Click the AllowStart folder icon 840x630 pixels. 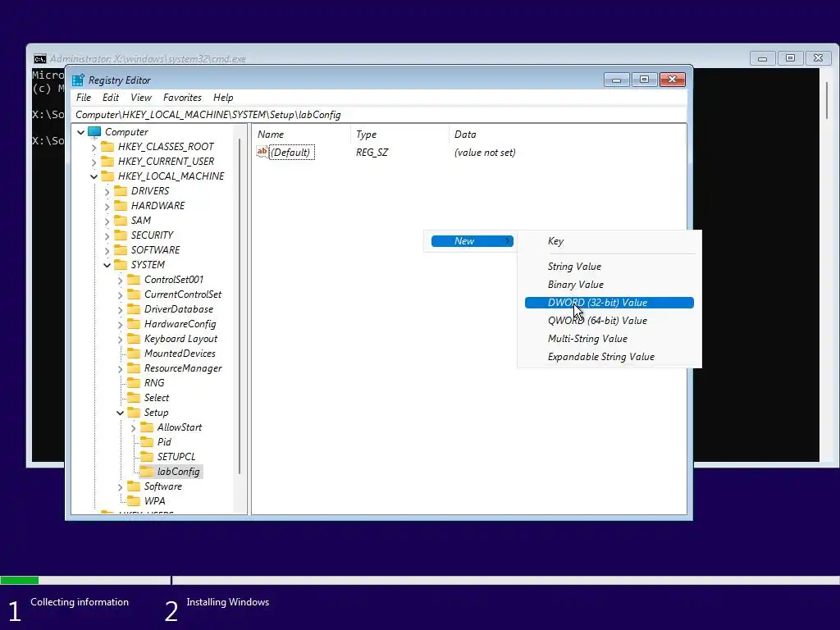pyautogui.click(x=147, y=427)
